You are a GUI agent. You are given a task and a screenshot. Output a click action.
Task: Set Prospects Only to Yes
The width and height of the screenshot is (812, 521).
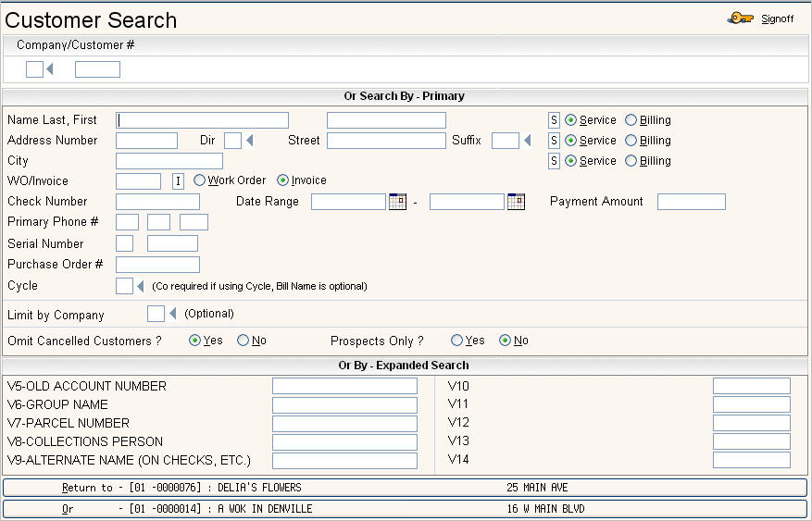coord(456,341)
